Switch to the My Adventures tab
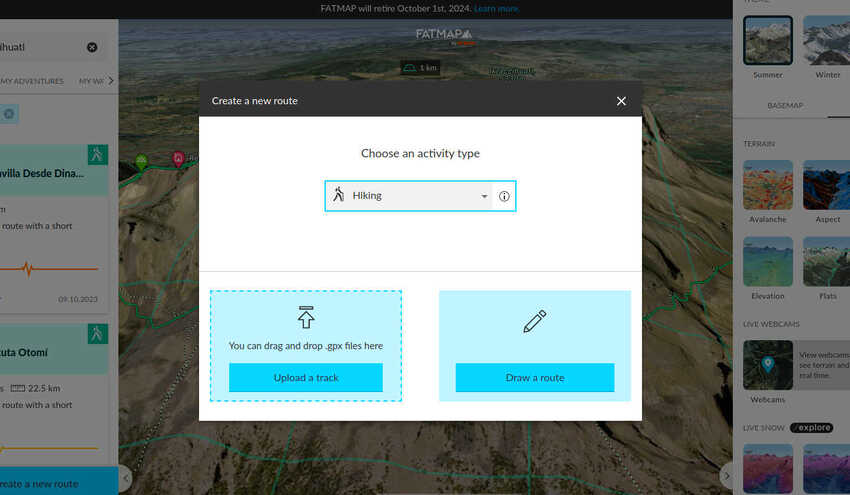The height and width of the screenshot is (495, 850). click(32, 81)
